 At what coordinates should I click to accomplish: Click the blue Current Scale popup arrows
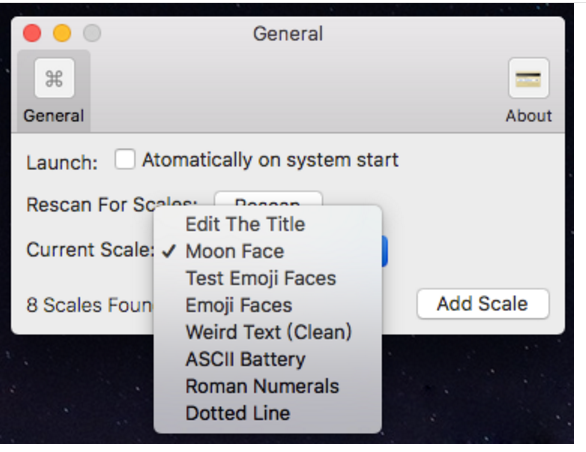click(385, 251)
